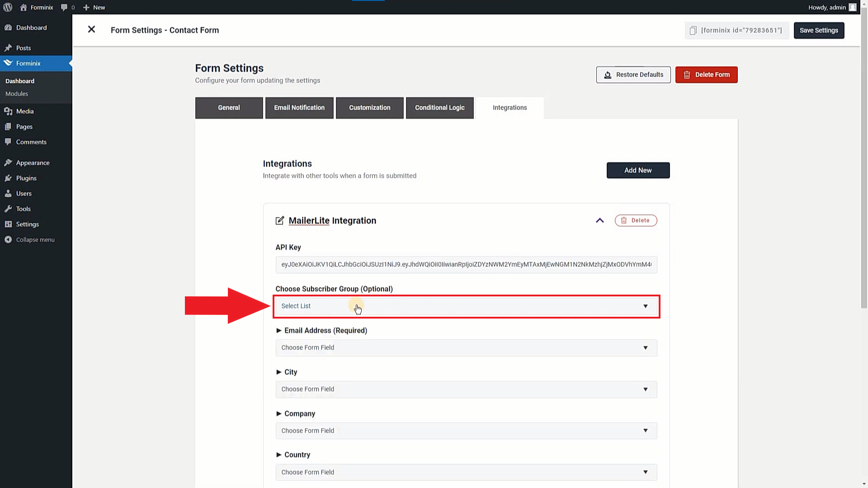Select a list from the subscriber group dropdown
Screen dimensions: 868x488
(466, 305)
